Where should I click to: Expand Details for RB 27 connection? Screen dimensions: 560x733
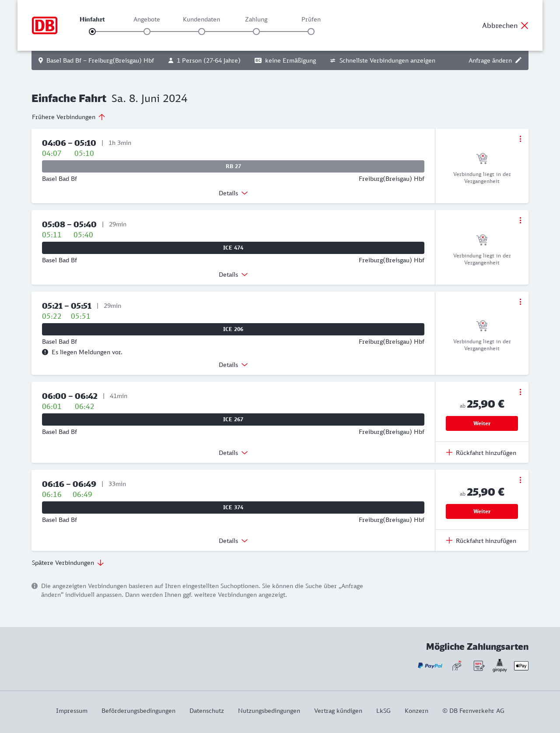[x=233, y=193]
